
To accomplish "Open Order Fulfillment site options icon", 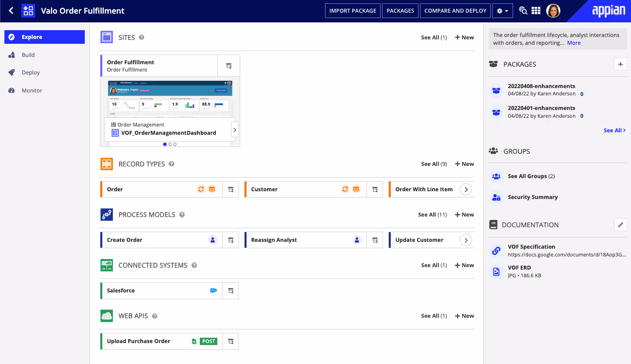I will click(229, 66).
